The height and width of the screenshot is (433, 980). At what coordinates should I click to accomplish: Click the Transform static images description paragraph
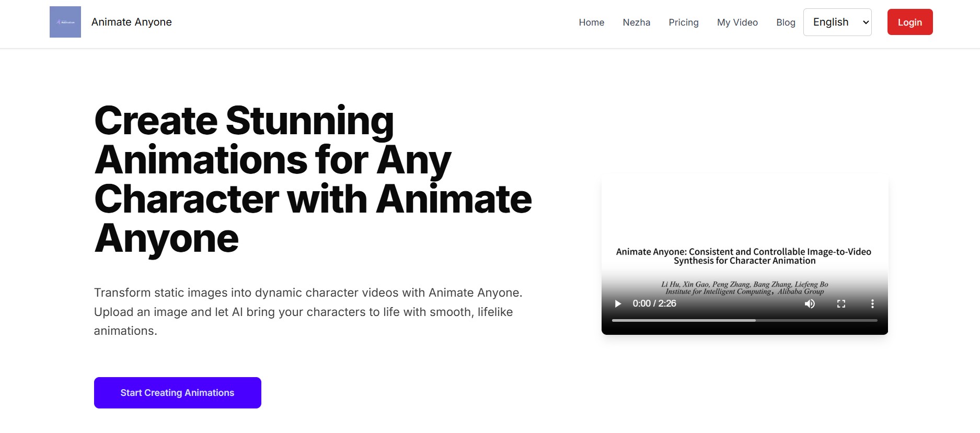pyautogui.click(x=308, y=312)
